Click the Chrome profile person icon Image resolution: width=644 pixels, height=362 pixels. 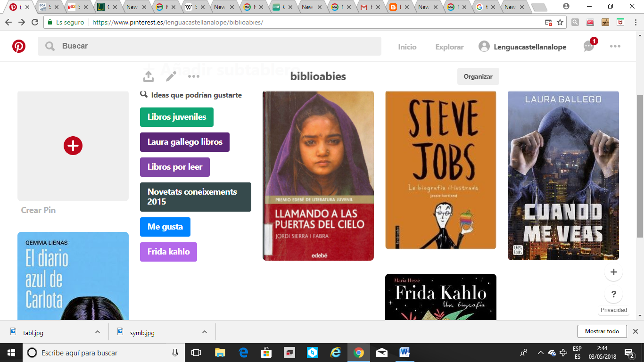click(x=566, y=7)
